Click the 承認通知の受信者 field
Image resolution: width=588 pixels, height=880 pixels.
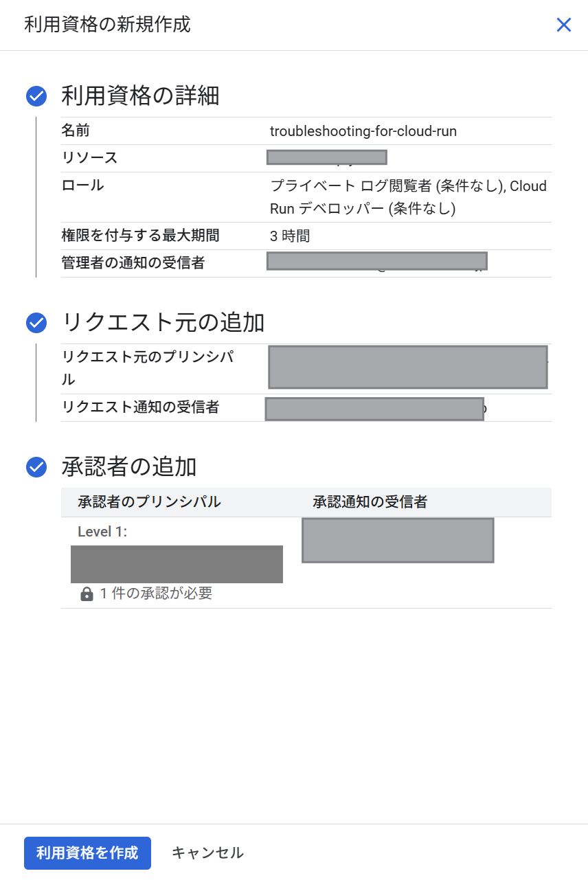point(397,540)
